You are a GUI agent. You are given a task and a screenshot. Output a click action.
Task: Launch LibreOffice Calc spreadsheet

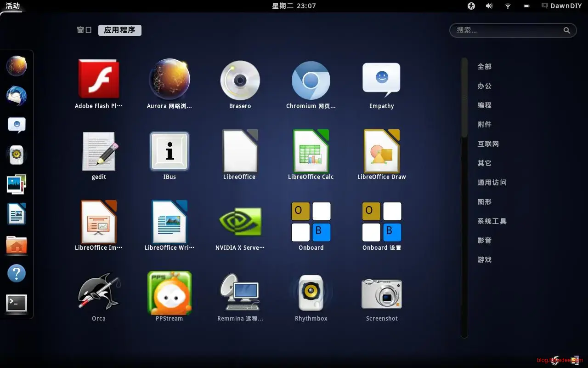point(311,151)
